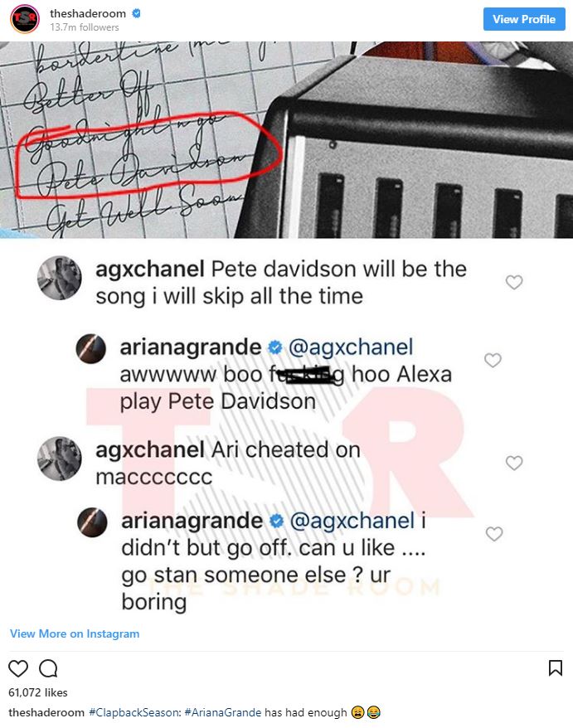Image resolution: width=573 pixels, height=728 pixels.
Task: Open the #ArianaGrande hashtag
Action: pyautogui.click(x=223, y=712)
